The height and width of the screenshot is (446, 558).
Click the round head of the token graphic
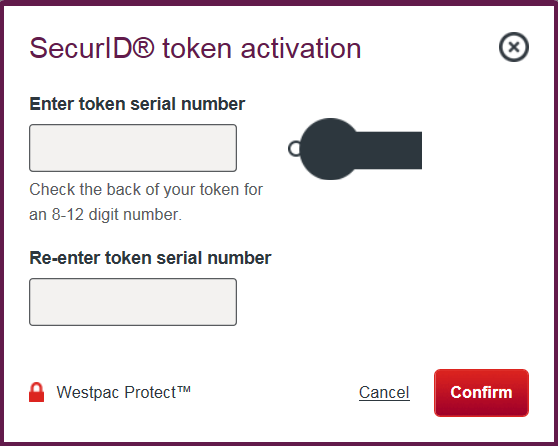tap(330, 149)
